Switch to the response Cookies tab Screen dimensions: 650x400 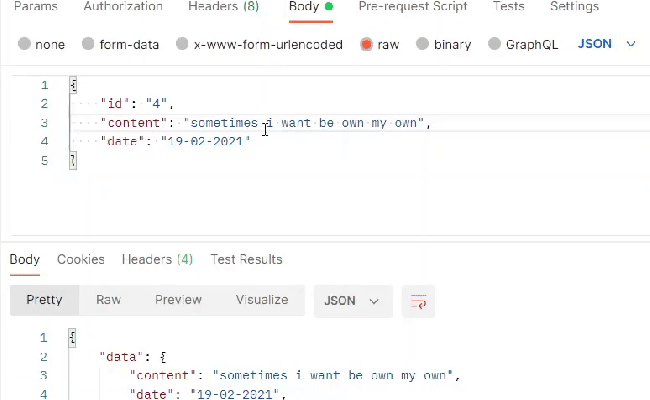pos(80,259)
